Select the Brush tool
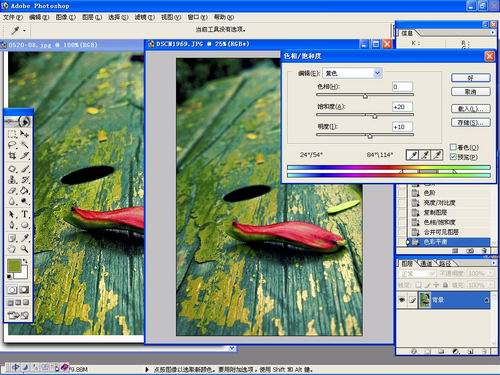The width and height of the screenshot is (500, 375). click(x=24, y=169)
